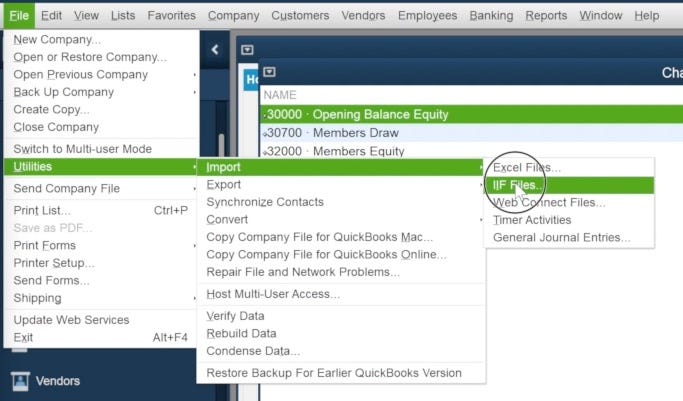Open the Favorites menu
Screen dimensions: 683x401
tap(171, 16)
